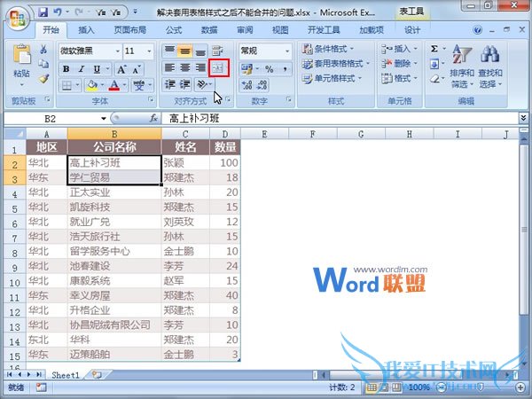The image size is (532, 399).
Task: Click the Fill down icon
Action: 434,64
